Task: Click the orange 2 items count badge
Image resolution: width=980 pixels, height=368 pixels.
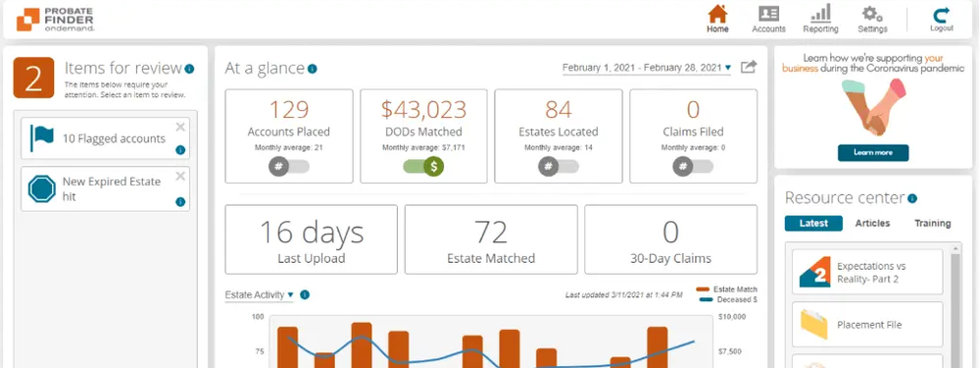Action: [x=33, y=78]
